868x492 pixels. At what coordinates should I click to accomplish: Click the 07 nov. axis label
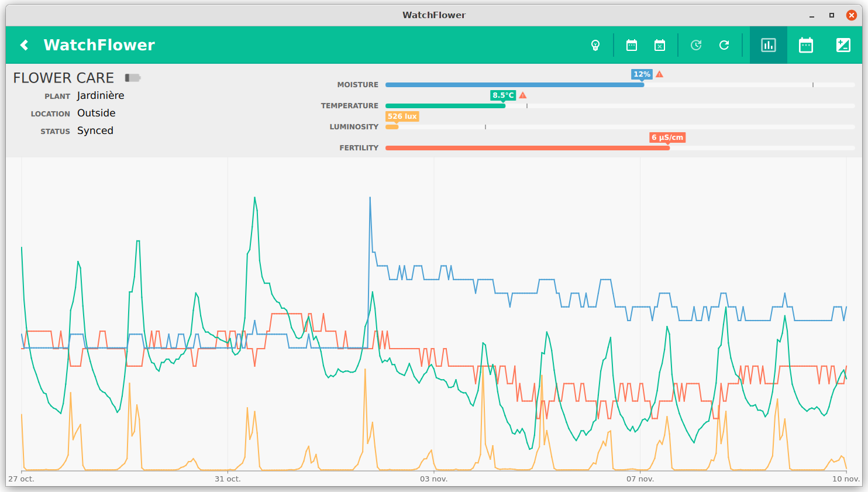coord(640,479)
